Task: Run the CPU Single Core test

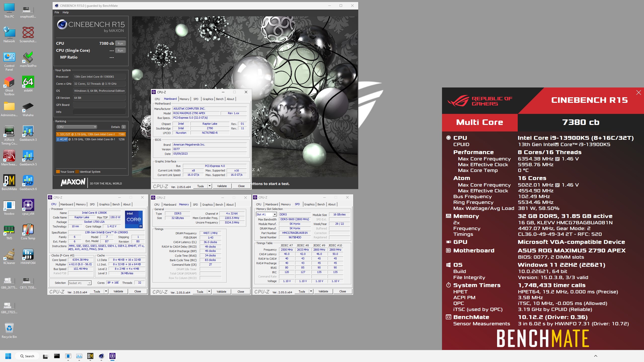Action: [x=120, y=51]
